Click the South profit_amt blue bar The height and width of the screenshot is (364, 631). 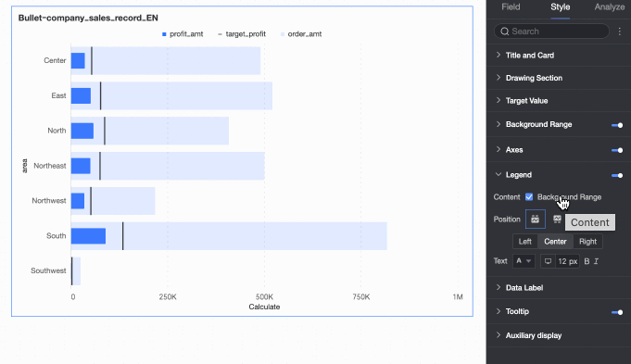coord(89,236)
